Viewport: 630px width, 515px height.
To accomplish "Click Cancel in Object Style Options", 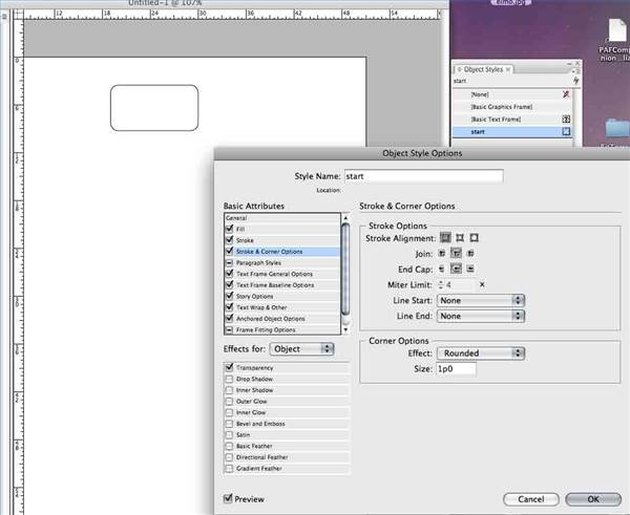I will click(x=531, y=499).
